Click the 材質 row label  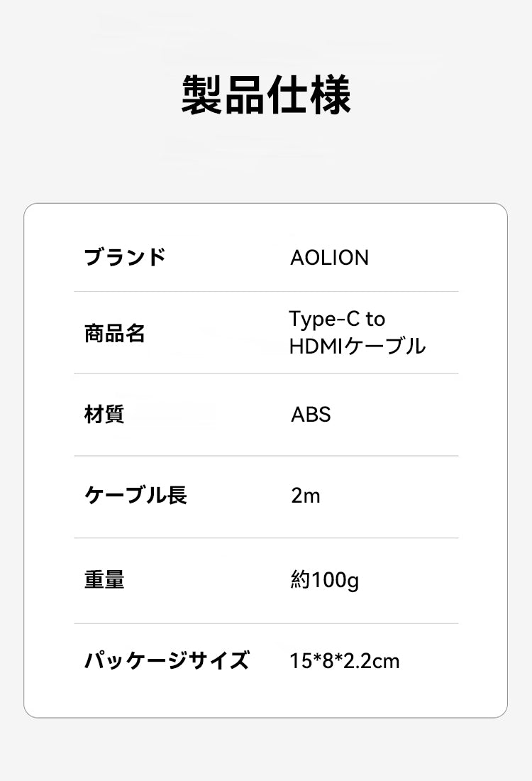pyautogui.click(x=104, y=414)
